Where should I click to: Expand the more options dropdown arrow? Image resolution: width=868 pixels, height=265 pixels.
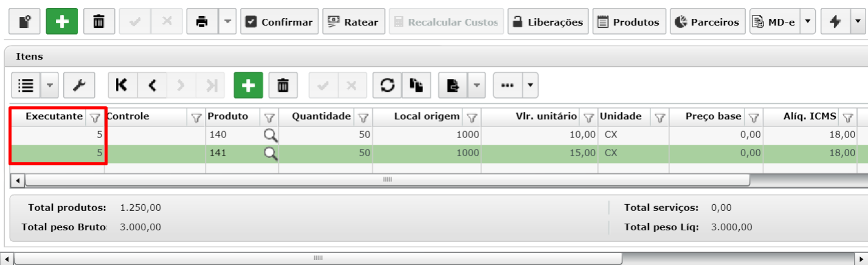(x=530, y=86)
